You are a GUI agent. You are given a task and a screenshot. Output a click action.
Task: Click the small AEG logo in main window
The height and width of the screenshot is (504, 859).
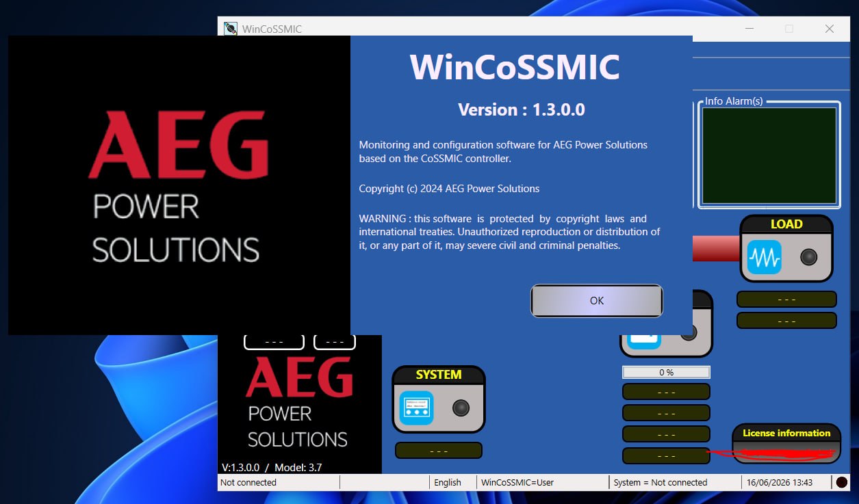point(299,403)
